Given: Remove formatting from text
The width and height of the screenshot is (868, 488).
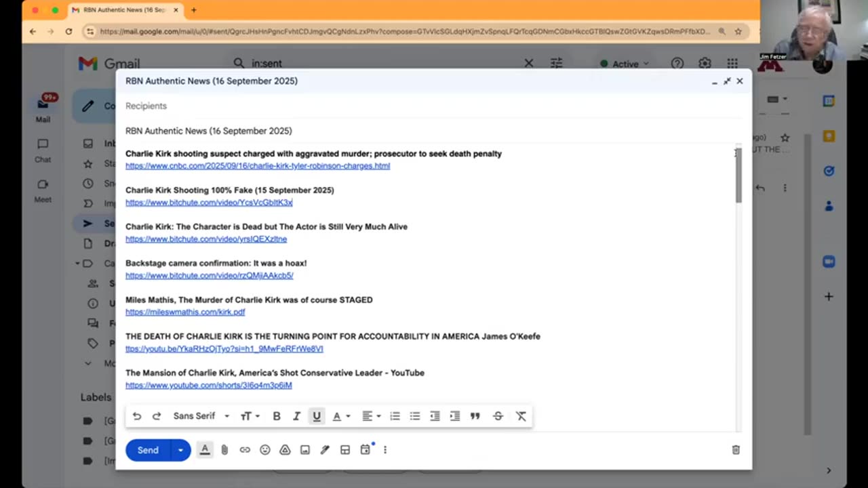Looking at the screenshot, I should point(521,416).
